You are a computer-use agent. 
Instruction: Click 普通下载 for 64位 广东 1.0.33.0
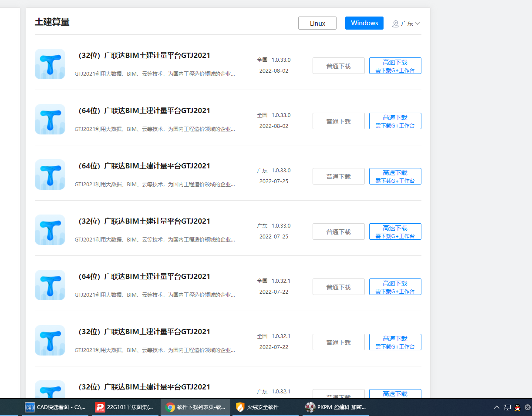click(339, 176)
